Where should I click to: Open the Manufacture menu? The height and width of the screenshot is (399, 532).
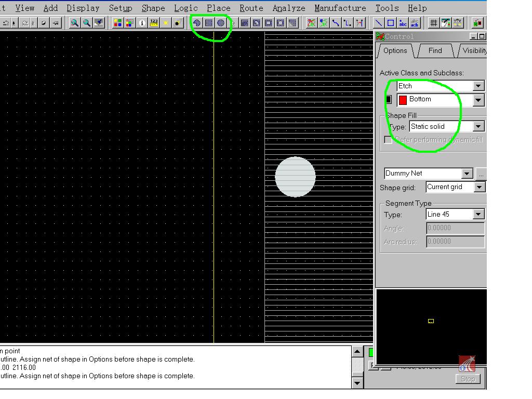coord(340,8)
